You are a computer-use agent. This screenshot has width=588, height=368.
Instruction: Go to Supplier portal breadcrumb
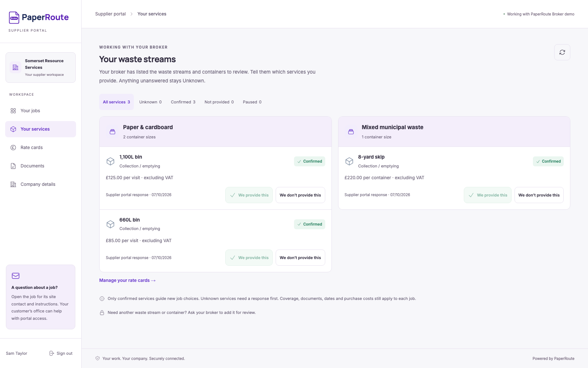pos(110,14)
